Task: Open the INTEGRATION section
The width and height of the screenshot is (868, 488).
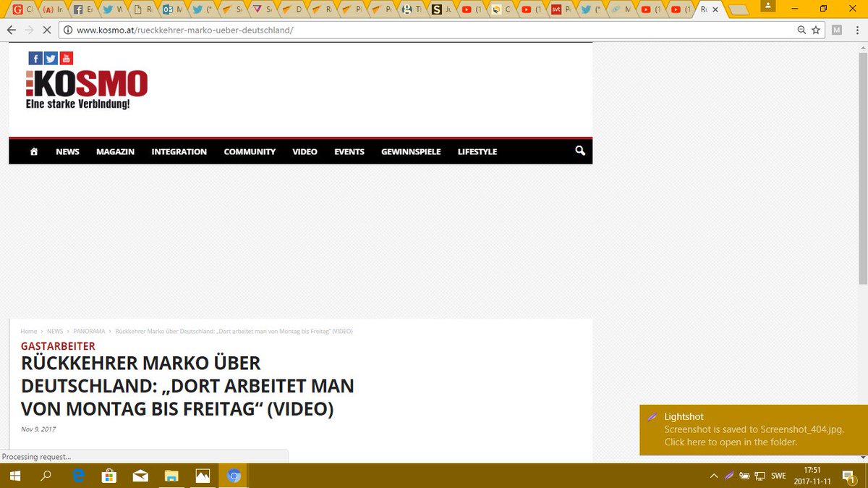Action: [x=179, y=151]
